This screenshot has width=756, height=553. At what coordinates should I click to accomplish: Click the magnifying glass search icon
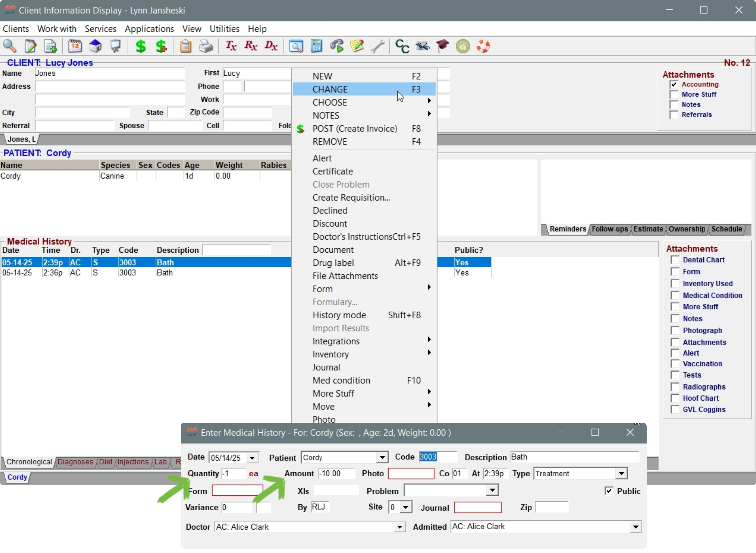[x=10, y=46]
